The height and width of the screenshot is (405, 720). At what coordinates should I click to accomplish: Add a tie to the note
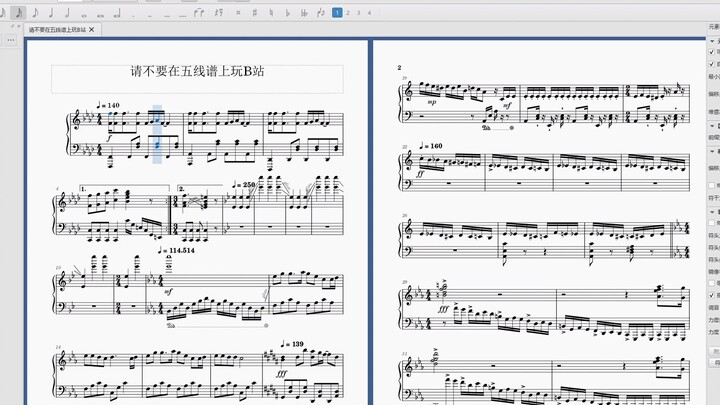click(199, 13)
